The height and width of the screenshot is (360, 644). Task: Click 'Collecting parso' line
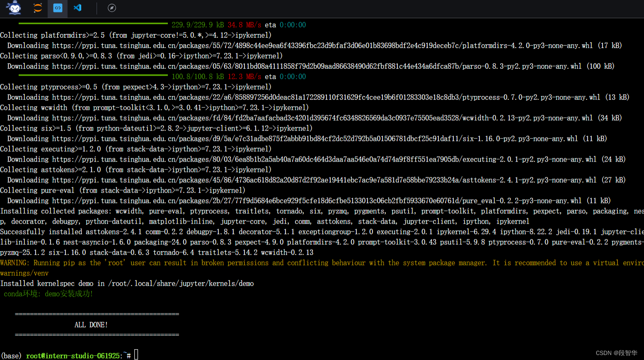click(141, 56)
